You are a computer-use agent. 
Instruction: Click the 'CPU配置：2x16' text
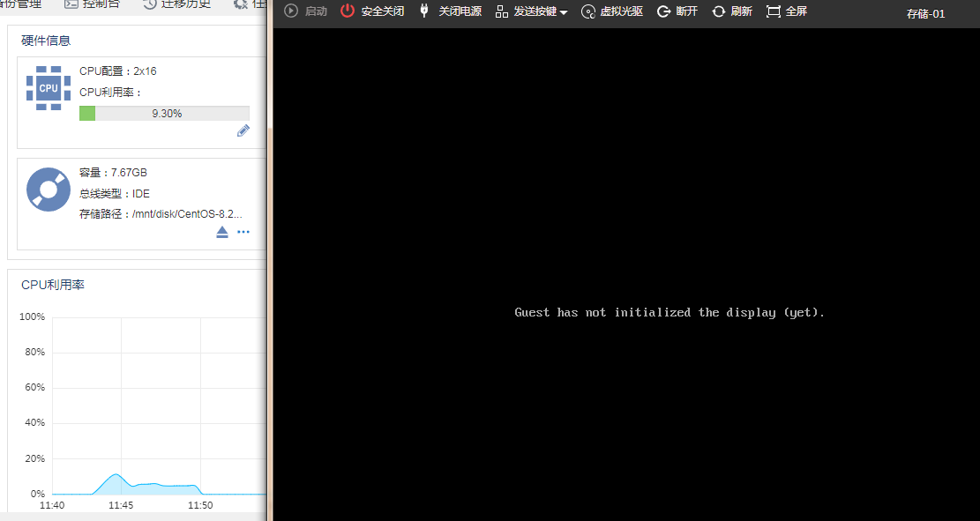[118, 71]
